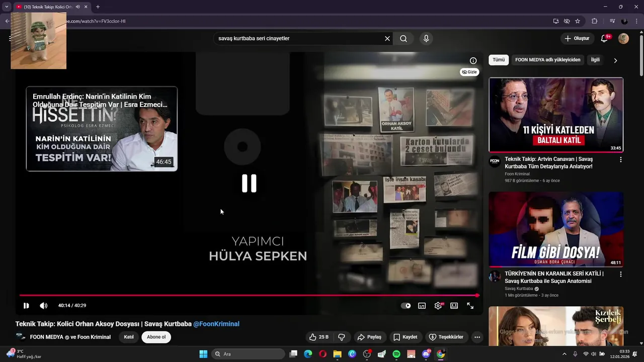Viewport: 644px width, 362px height.
Task: Dislike the video with the thumbs-down icon
Action: [x=342, y=337]
